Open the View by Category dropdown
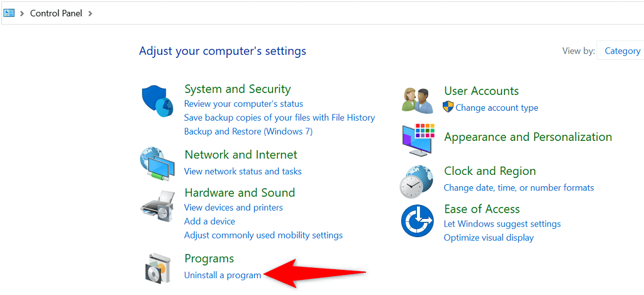 [x=622, y=51]
